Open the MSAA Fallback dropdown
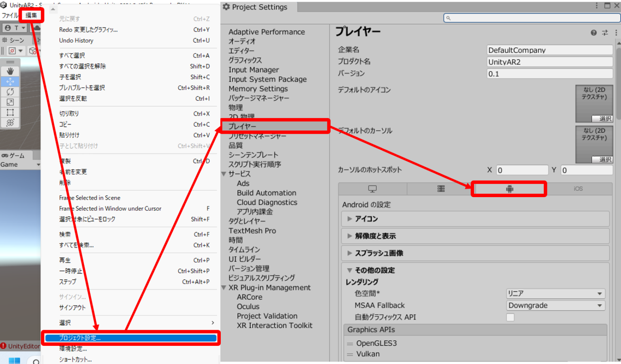 (x=555, y=305)
